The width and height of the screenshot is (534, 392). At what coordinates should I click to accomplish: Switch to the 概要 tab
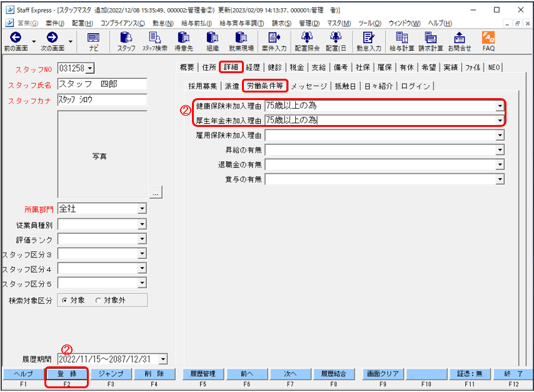pyautogui.click(x=187, y=68)
